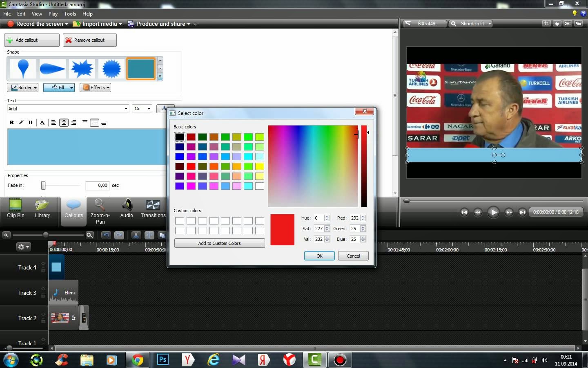Open the Effects dropdown
Viewport: 588px width, 368px height.
[95, 88]
